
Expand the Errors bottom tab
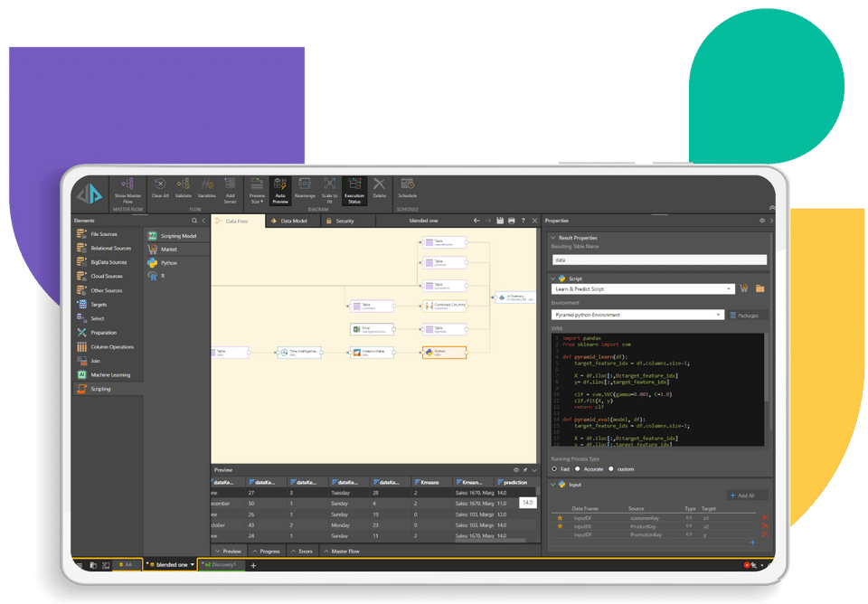(302, 552)
